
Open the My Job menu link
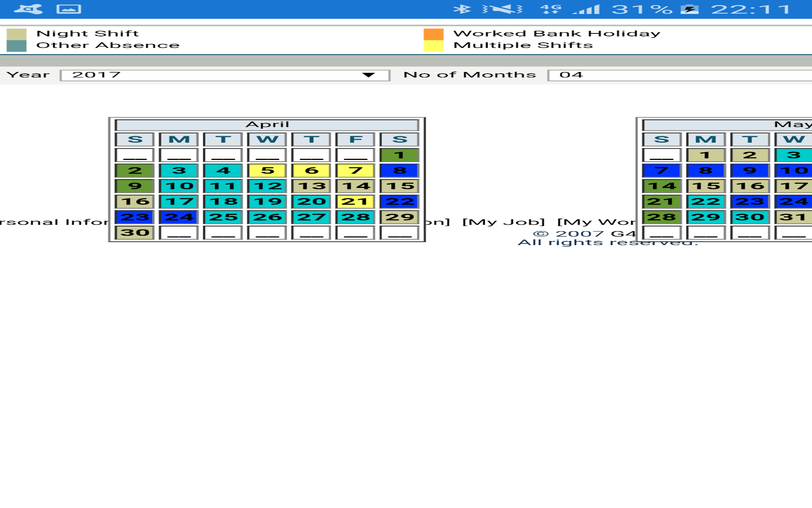(503, 222)
